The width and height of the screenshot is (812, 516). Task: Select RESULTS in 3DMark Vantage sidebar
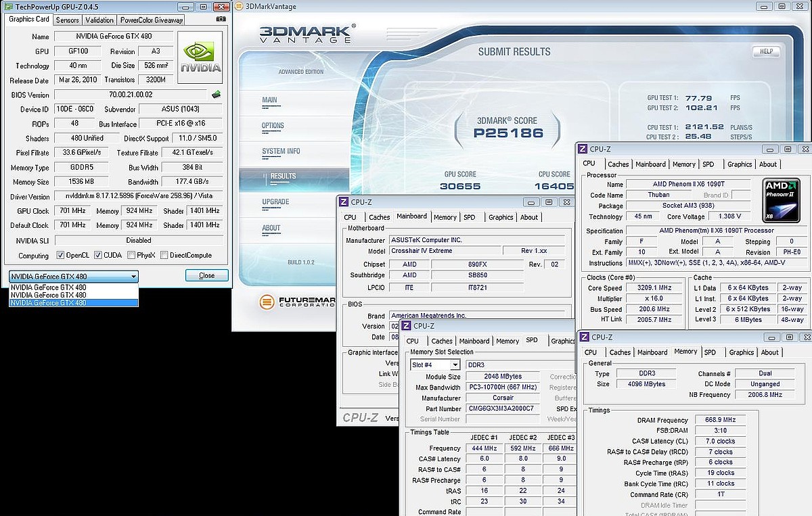283,177
